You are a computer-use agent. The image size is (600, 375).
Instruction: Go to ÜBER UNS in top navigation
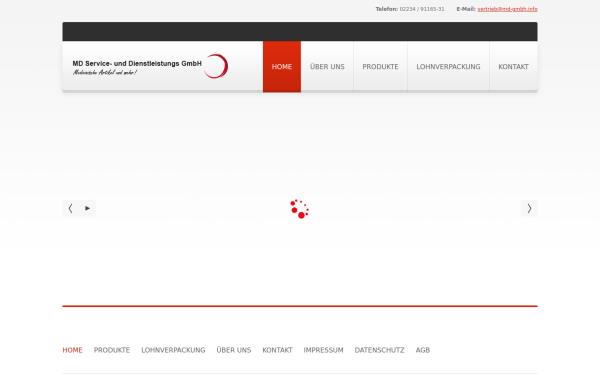[x=327, y=67]
